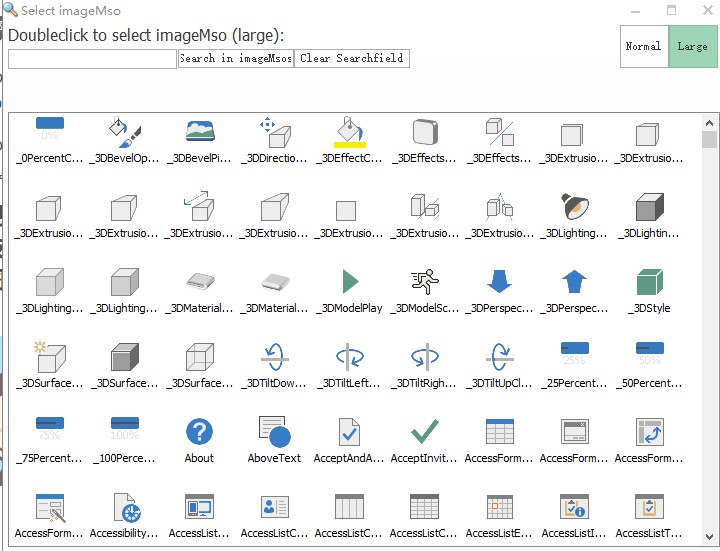This screenshot has width=720, height=551.
Task: Select the _25Percent... icon
Action: tap(574, 354)
